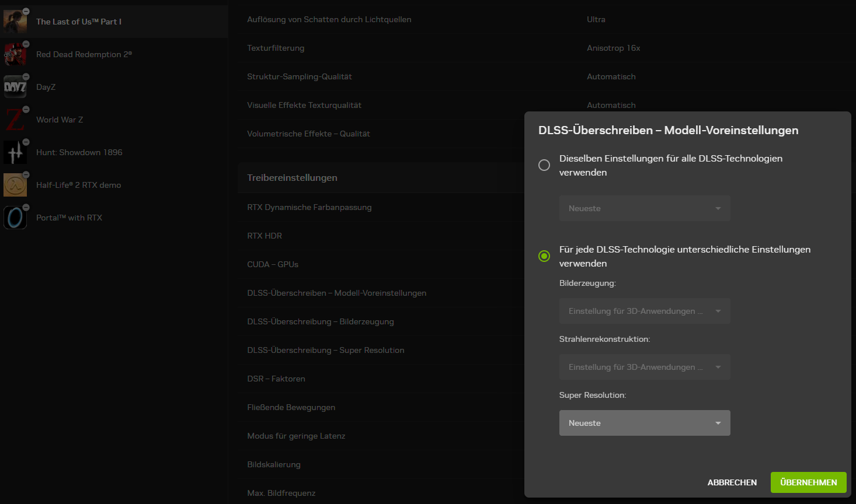Click the DayZ game thumbnail icon
Screen dimensions: 856x504
(15, 87)
